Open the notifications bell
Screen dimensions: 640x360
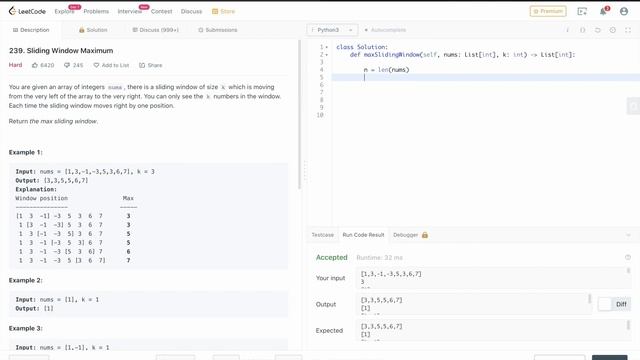(x=603, y=11)
